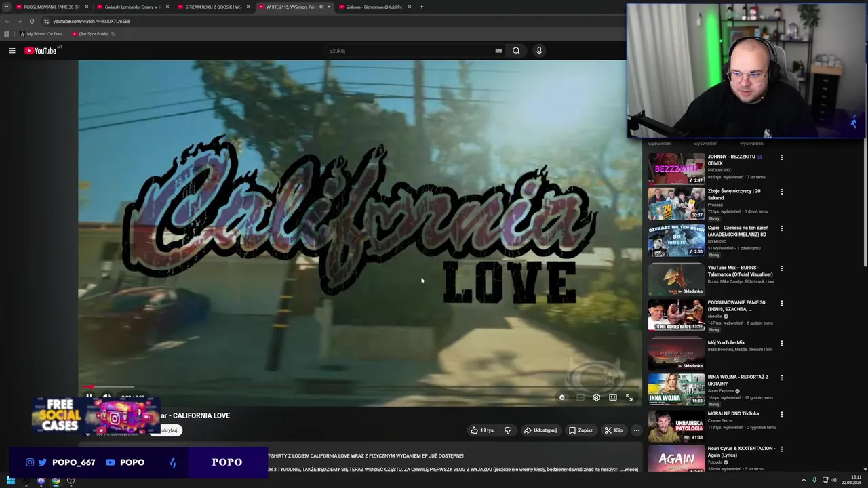The height and width of the screenshot is (488, 868).
Task: Open the bookmarks apps grid icon
Action: coord(7,34)
